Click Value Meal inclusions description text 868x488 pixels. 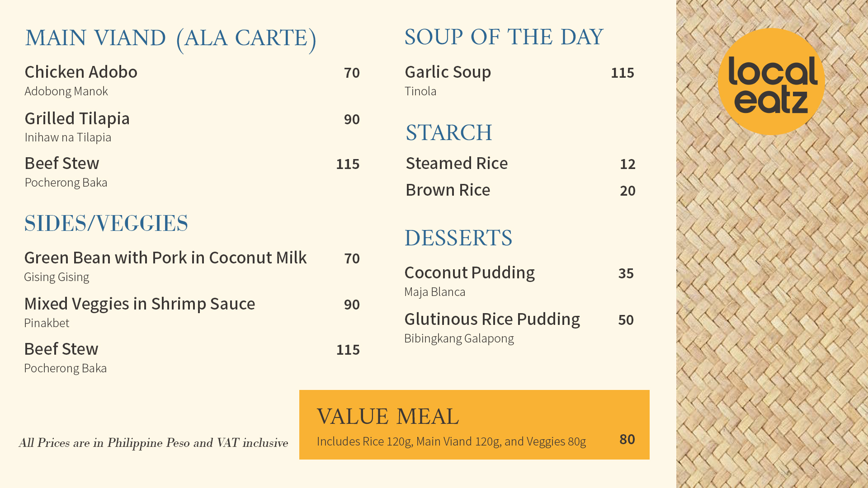click(451, 441)
